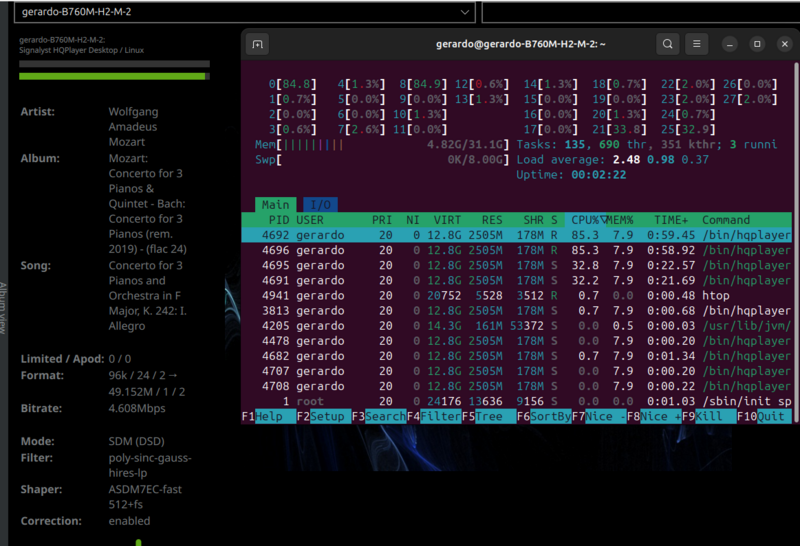Open the terminal search magnifier icon
The width and height of the screenshot is (800, 546).
[x=667, y=44]
